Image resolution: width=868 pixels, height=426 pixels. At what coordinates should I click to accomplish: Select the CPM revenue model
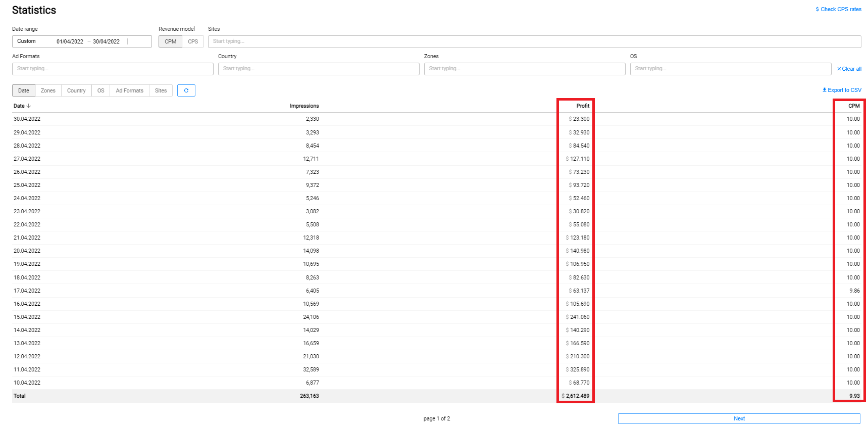click(170, 41)
